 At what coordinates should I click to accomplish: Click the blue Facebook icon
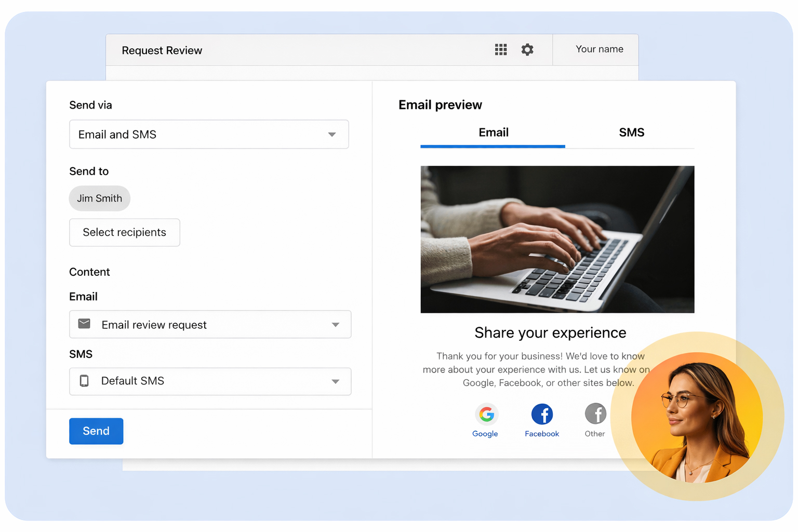[x=542, y=414]
